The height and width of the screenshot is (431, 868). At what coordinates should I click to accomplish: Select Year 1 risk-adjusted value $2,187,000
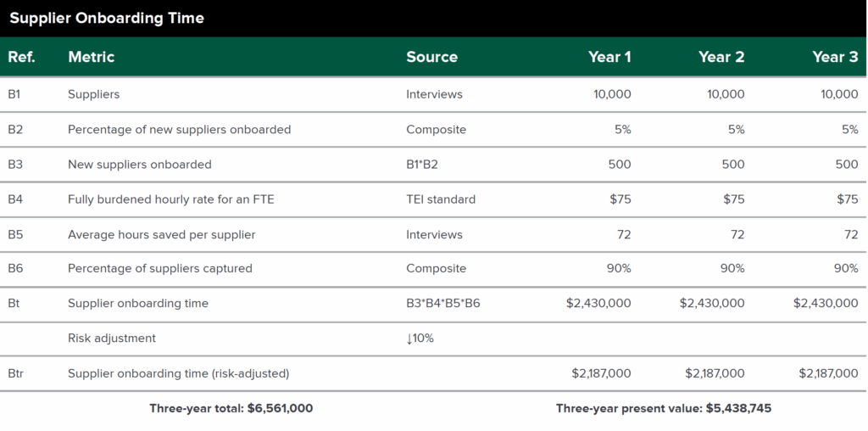click(x=601, y=374)
